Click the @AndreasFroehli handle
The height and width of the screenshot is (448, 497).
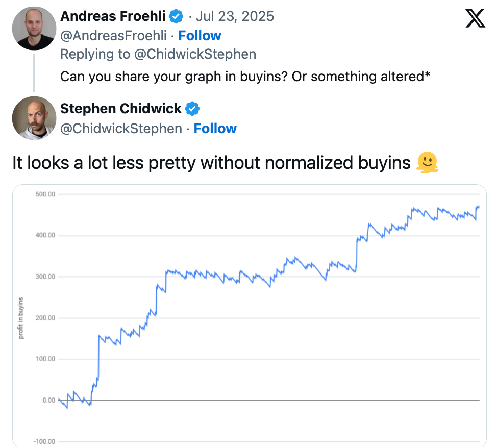pos(113,36)
